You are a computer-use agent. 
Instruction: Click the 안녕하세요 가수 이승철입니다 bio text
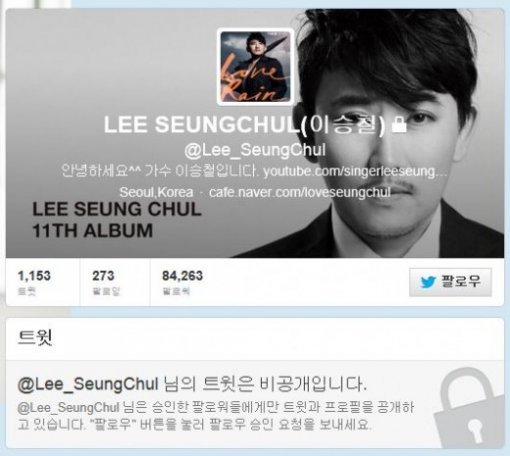click(x=160, y=171)
